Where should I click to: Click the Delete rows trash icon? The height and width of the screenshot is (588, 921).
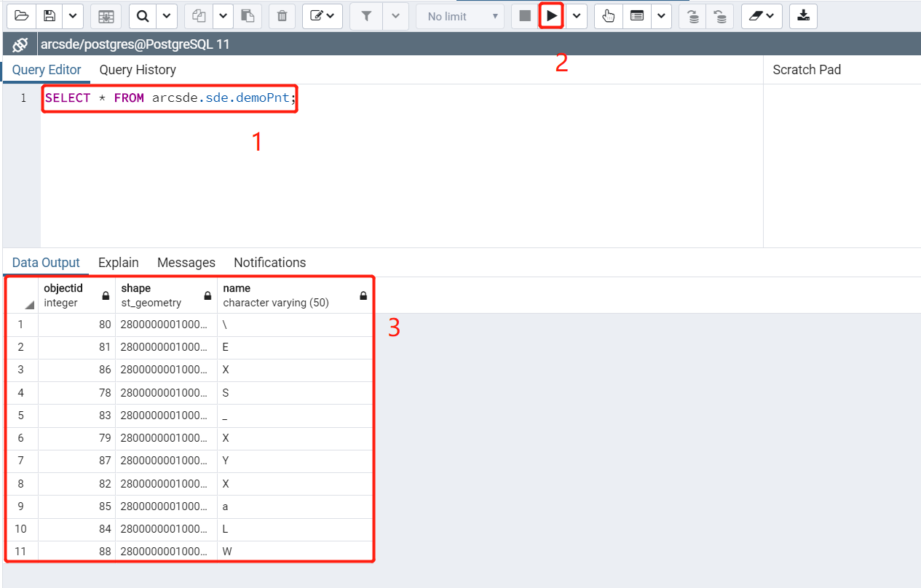(282, 15)
